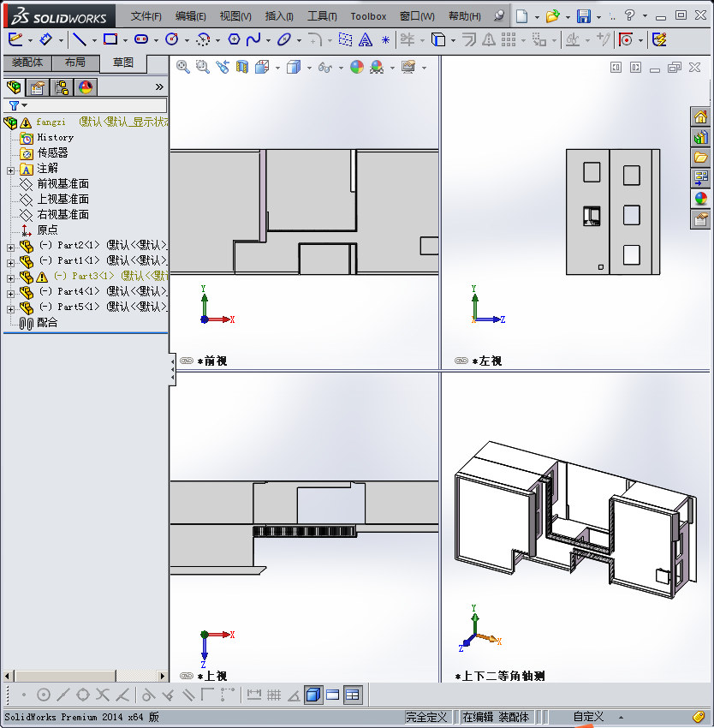The width and height of the screenshot is (714, 728).
Task: Open the 视图(V) menu
Action: (x=235, y=16)
